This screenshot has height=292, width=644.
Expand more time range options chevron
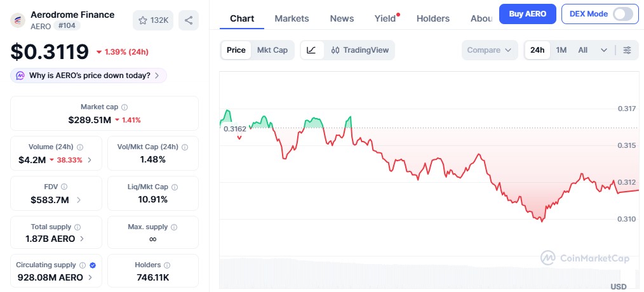coord(604,50)
